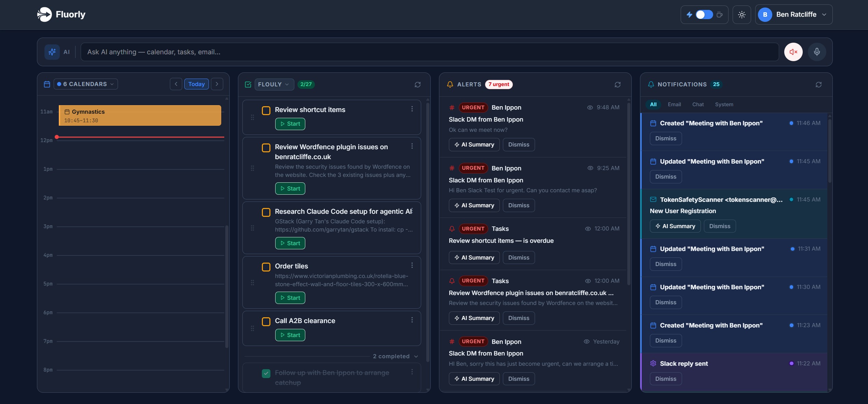
Task: Click the Ask AI anything input field
Action: pyautogui.click(x=429, y=52)
